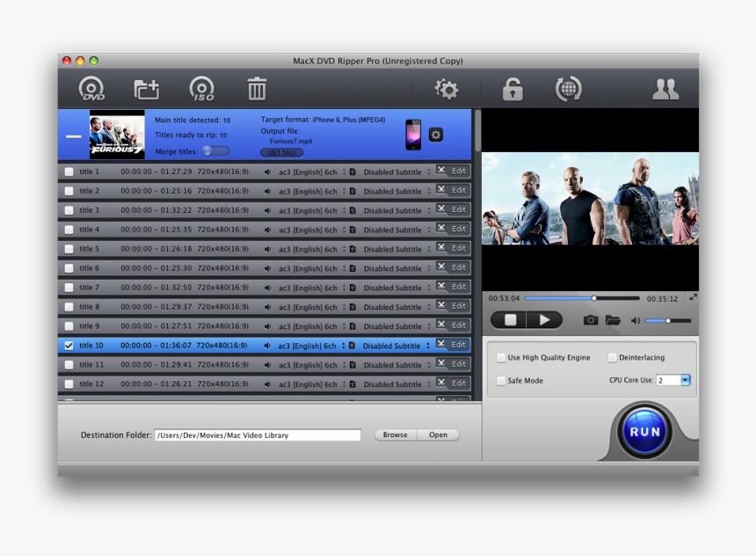Open audio track selector for title 9
Image resolution: width=756 pixels, height=556 pixels.
coord(344,326)
